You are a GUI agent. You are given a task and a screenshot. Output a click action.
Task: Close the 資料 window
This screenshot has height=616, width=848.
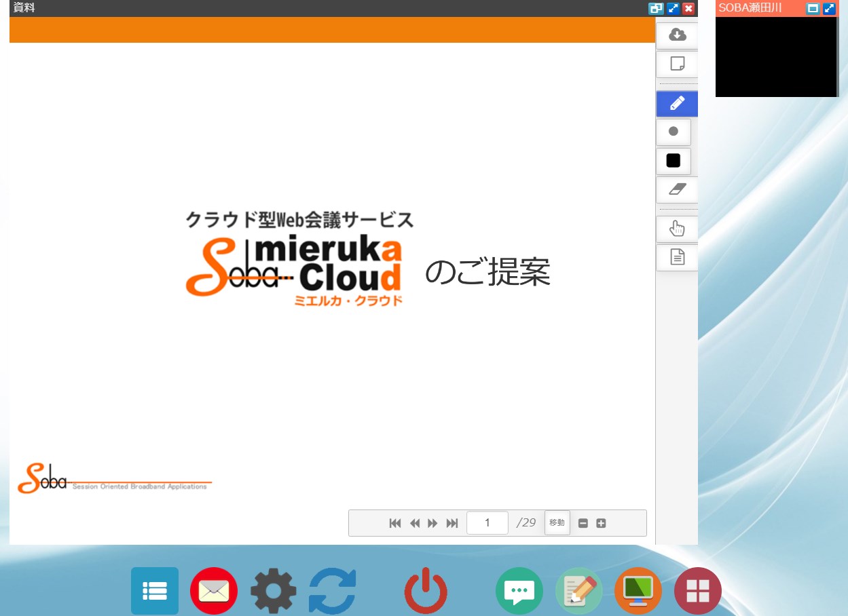click(688, 9)
